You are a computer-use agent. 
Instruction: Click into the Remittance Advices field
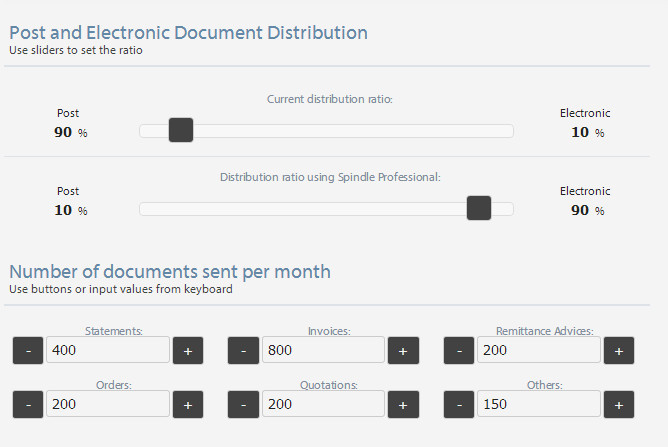539,350
